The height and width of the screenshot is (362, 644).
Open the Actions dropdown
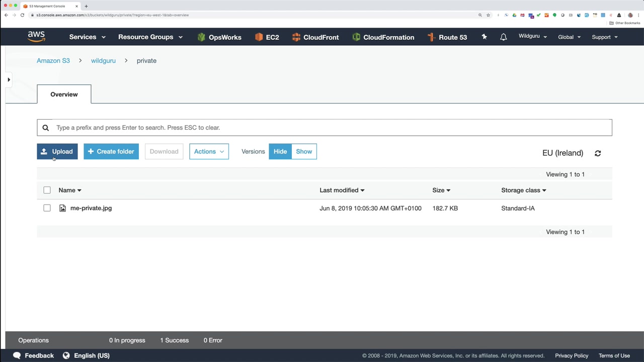pos(209,151)
